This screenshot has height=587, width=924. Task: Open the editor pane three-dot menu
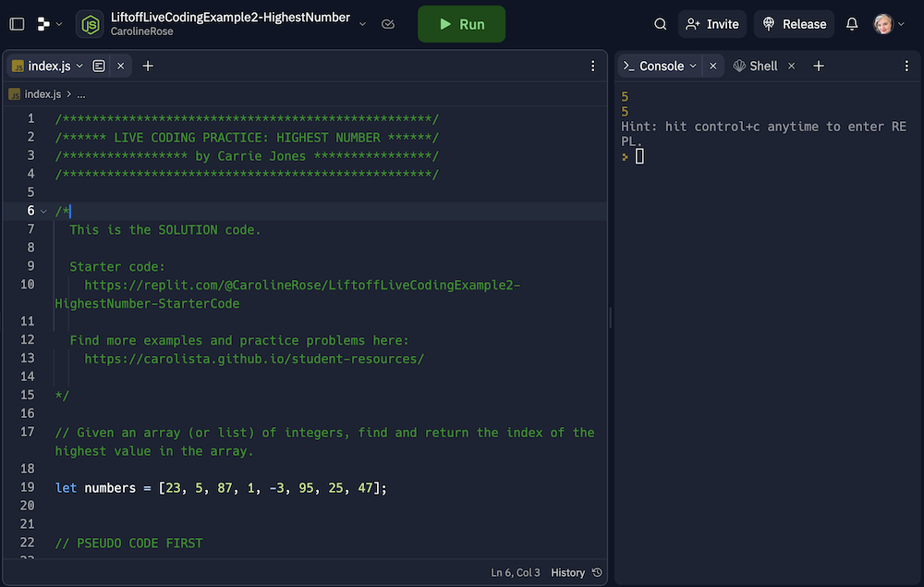[593, 66]
